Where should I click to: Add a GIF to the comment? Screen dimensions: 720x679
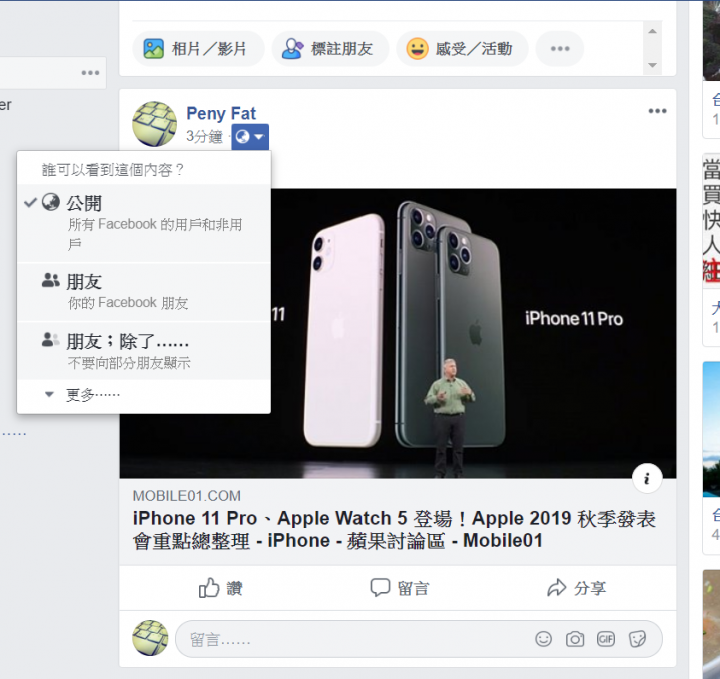pyautogui.click(x=606, y=639)
